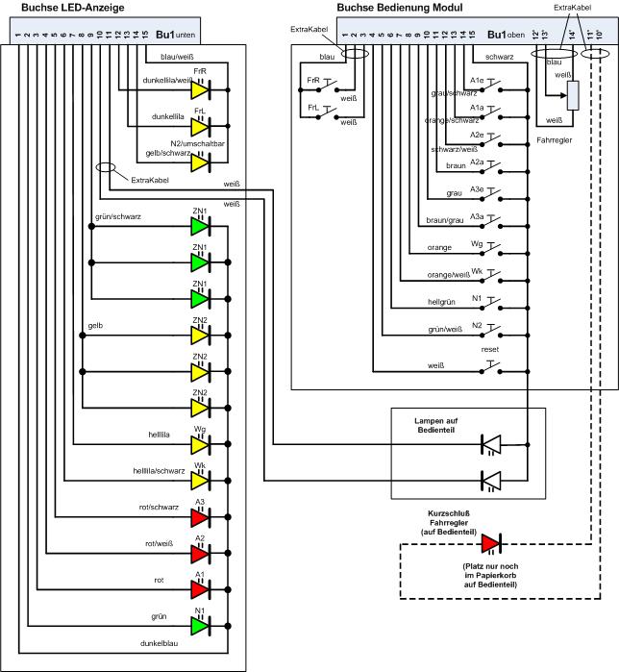Click the yellow Wk LED symbol
619x672 pixels.
tap(200, 480)
